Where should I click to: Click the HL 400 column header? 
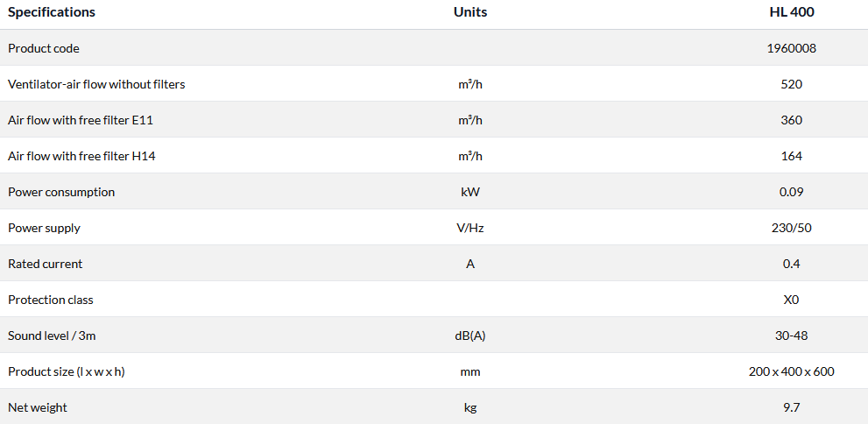point(791,12)
